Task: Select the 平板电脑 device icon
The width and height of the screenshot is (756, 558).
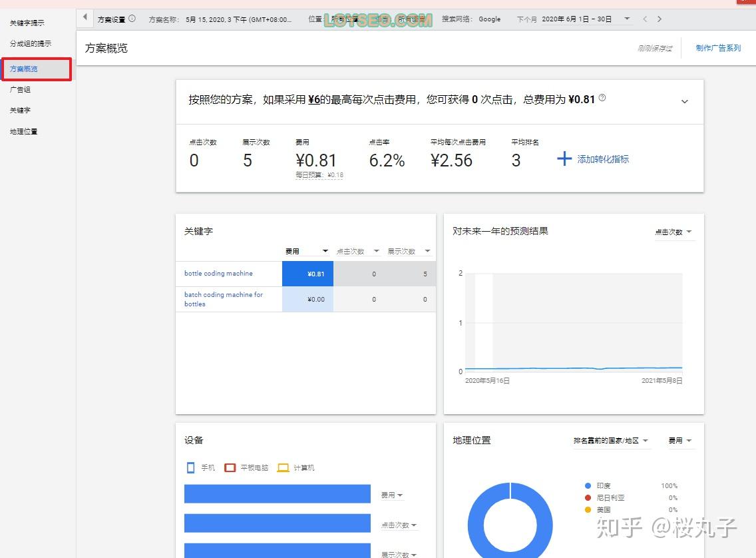Action: (x=230, y=468)
